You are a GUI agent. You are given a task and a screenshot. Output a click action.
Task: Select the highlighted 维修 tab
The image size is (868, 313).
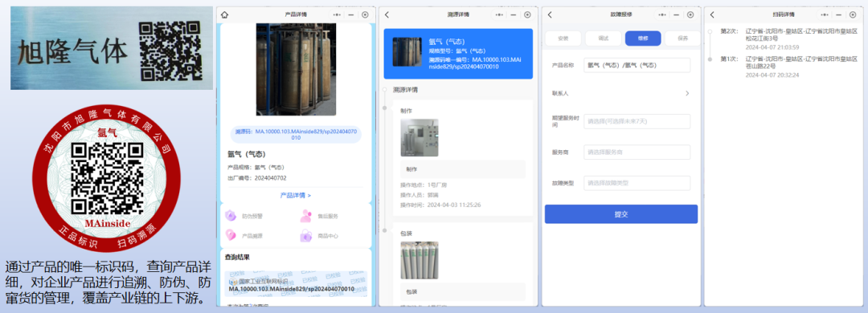[643, 39]
